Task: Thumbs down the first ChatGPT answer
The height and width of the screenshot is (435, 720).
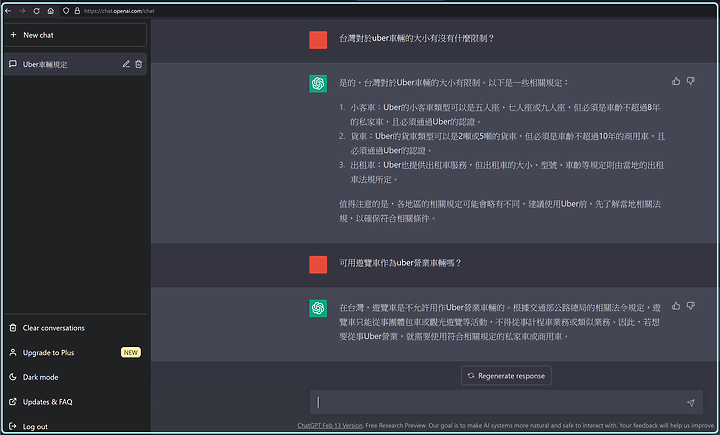Action: click(x=691, y=81)
